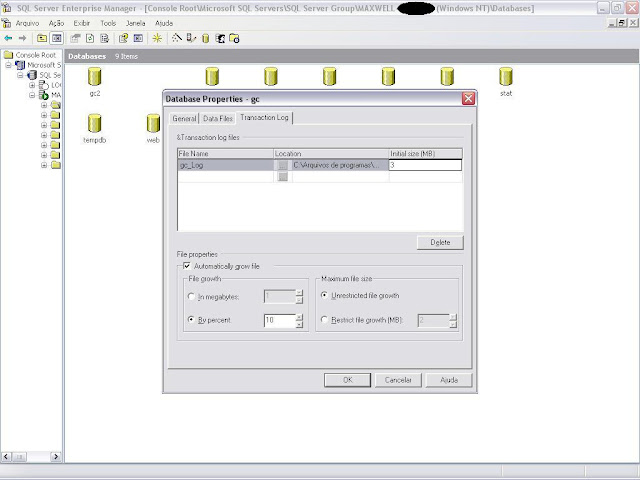640x480 pixels.
Task: Open the Tools menu
Action: [x=108, y=23]
